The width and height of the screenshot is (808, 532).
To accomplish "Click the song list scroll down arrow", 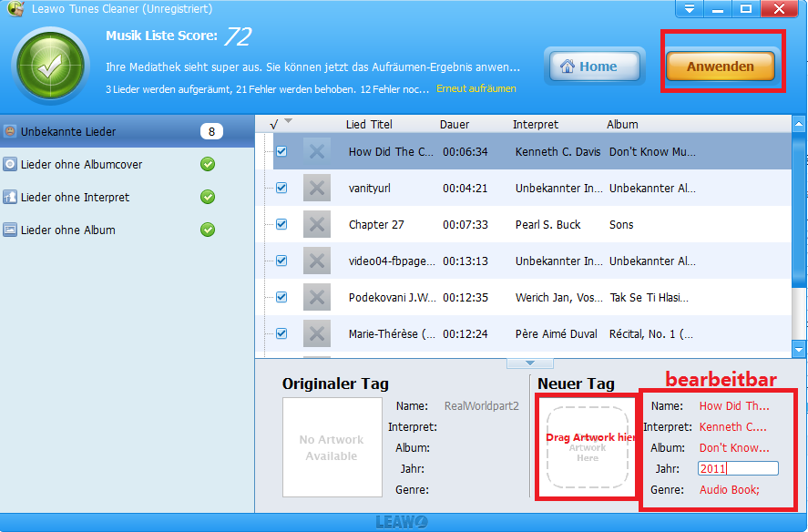I will 799,350.
